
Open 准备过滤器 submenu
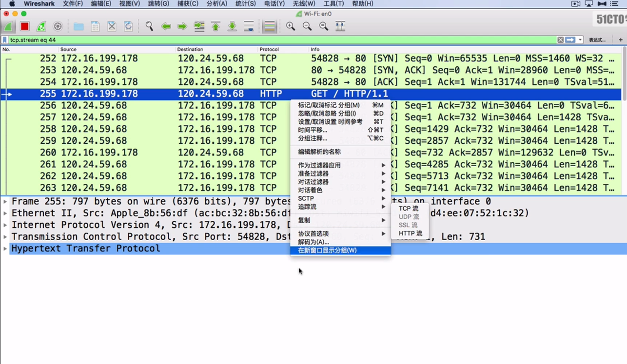[x=340, y=173]
